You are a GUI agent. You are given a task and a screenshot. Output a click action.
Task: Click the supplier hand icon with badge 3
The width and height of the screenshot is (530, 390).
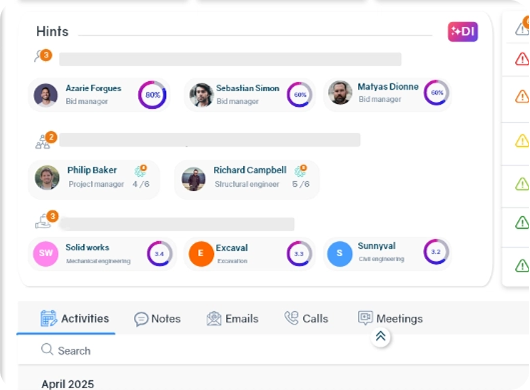coord(46,220)
